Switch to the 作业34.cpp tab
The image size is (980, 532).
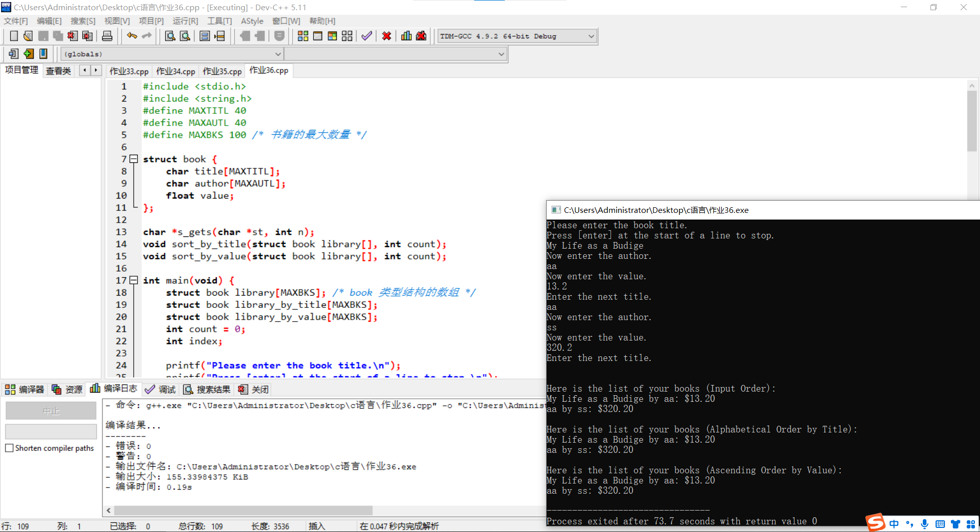pyautogui.click(x=176, y=71)
